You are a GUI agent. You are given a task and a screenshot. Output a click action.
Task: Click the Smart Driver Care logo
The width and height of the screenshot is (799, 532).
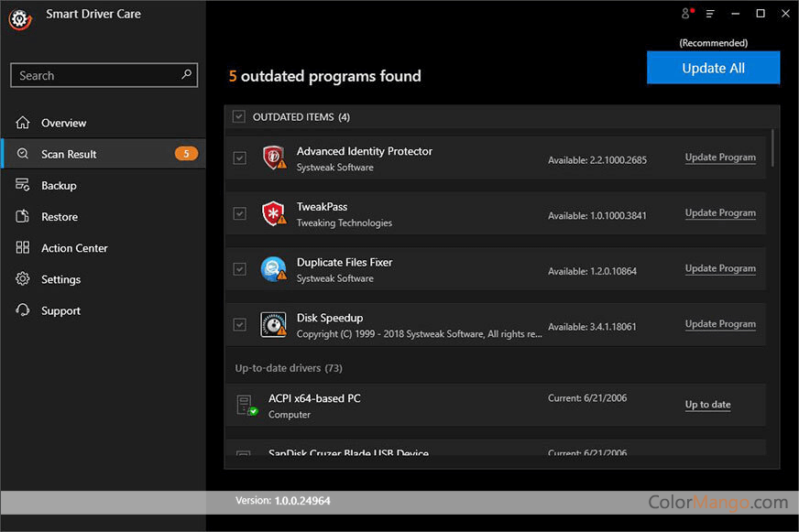pyautogui.click(x=20, y=18)
